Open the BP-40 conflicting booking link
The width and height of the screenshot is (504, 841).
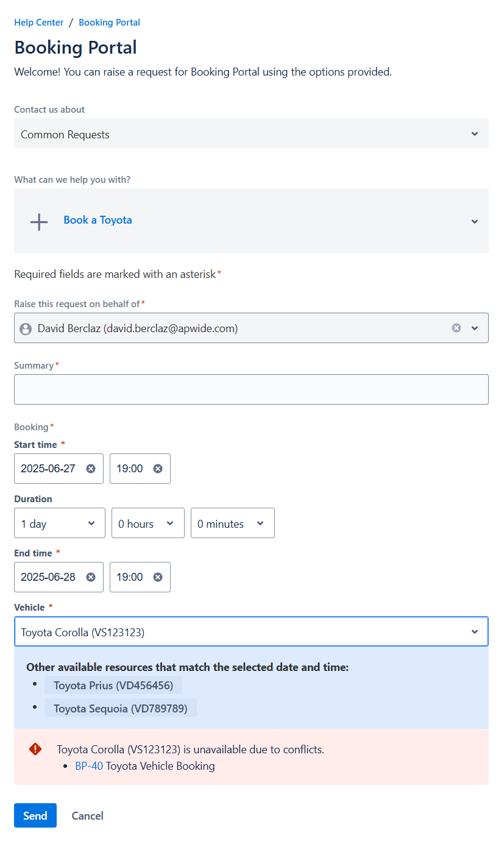coord(89,766)
